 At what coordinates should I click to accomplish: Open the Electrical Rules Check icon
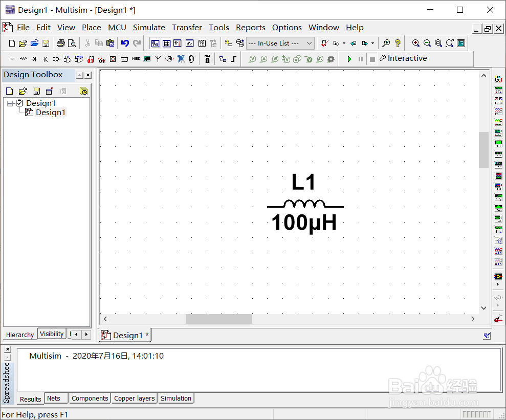click(x=325, y=43)
